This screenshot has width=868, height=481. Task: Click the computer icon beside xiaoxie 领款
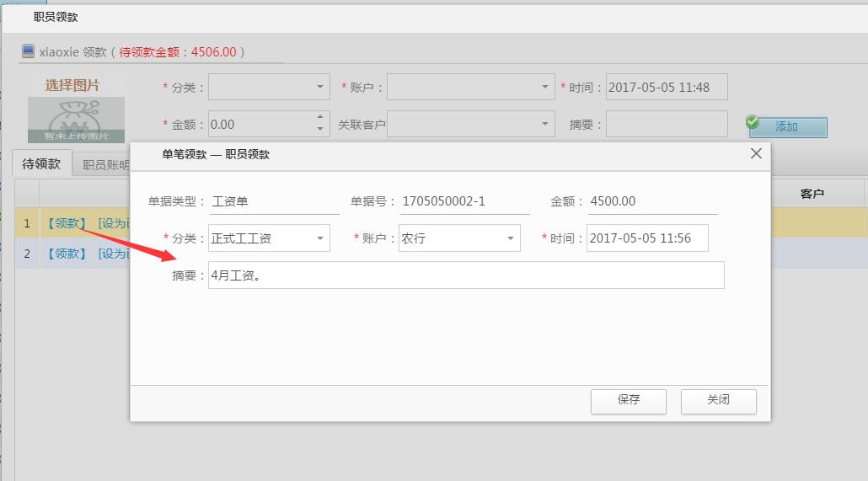tap(28, 51)
